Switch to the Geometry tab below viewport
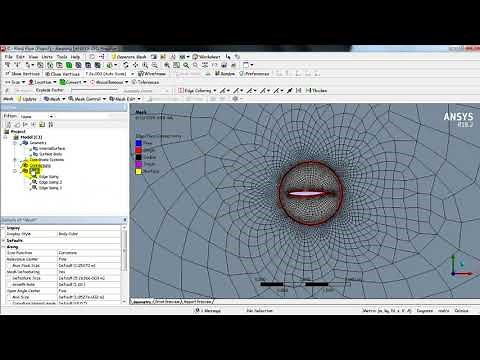Viewport: 480px width, 360px height. [x=142, y=302]
